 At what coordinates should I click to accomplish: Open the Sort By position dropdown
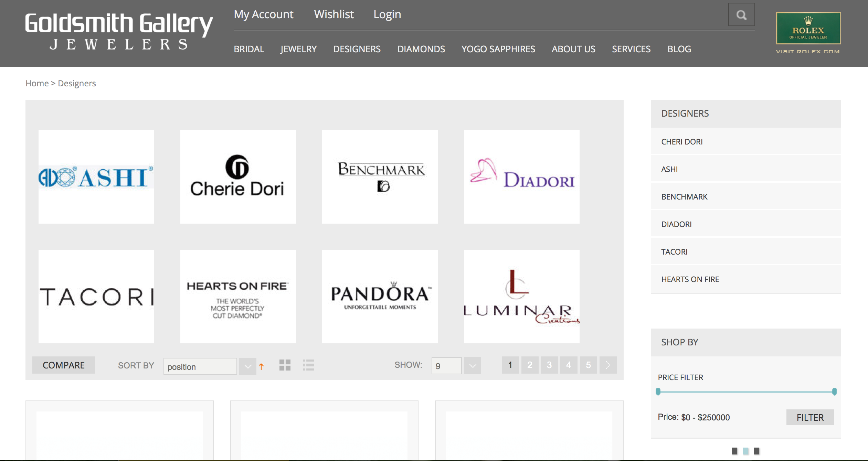pyautogui.click(x=210, y=366)
